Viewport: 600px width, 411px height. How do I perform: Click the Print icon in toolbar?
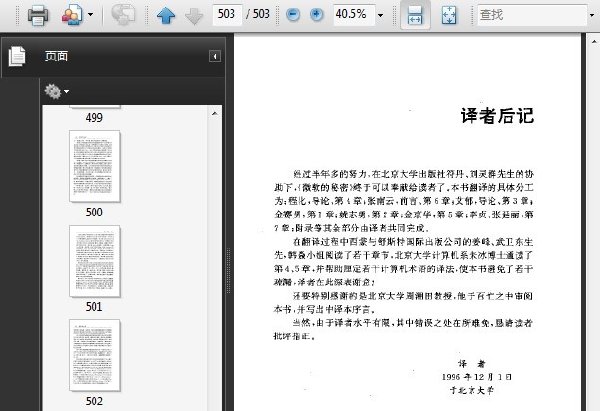tap(38, 15)
